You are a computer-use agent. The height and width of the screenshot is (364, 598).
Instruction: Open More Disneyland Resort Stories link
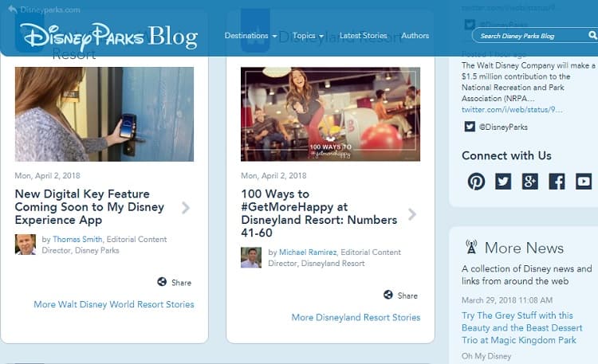pos(356,317)
